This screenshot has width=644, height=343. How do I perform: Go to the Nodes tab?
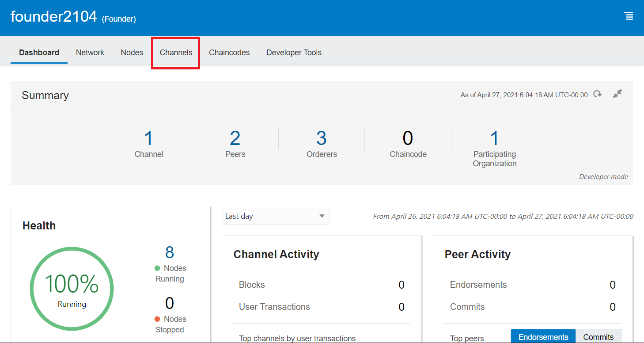click(132, 53)
